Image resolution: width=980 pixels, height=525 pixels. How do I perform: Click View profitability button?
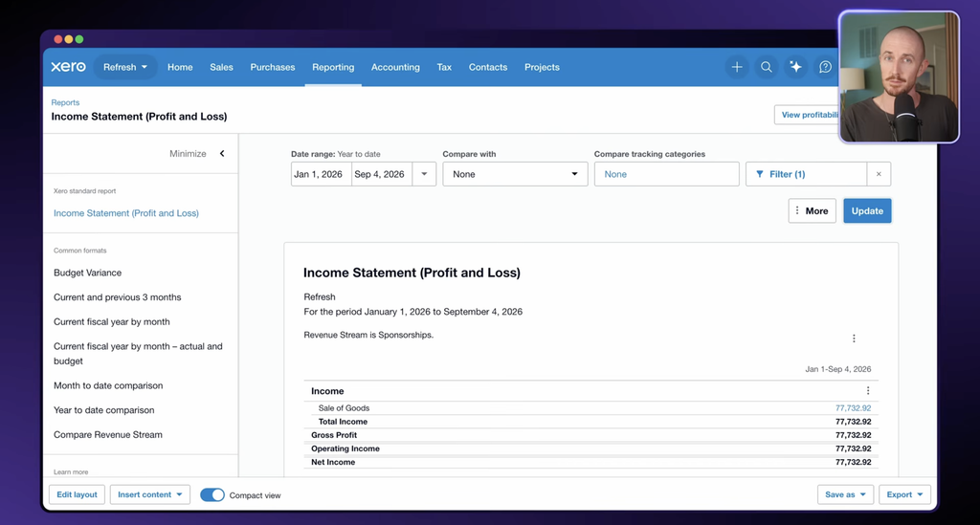coord(808,115)
